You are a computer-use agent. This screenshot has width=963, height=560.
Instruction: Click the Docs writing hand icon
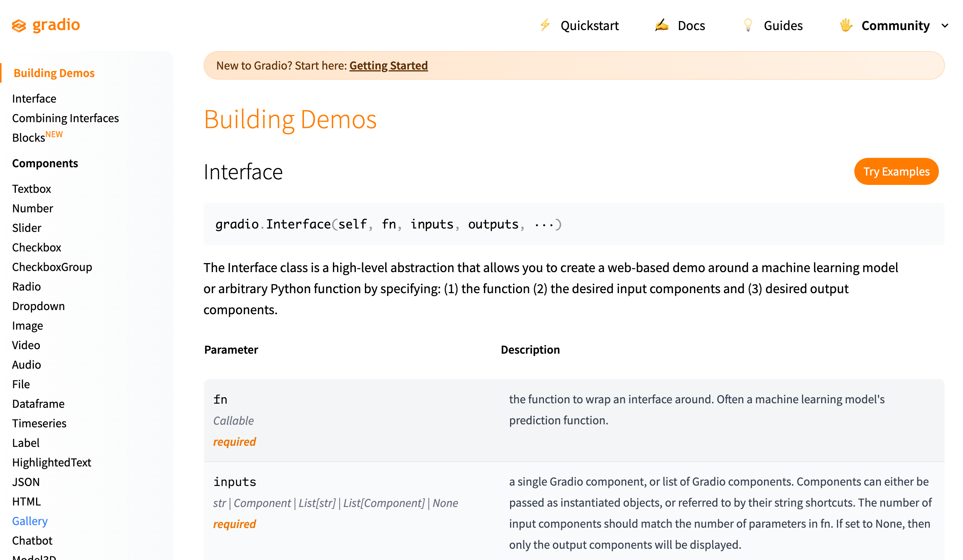(x=662, y=25)
